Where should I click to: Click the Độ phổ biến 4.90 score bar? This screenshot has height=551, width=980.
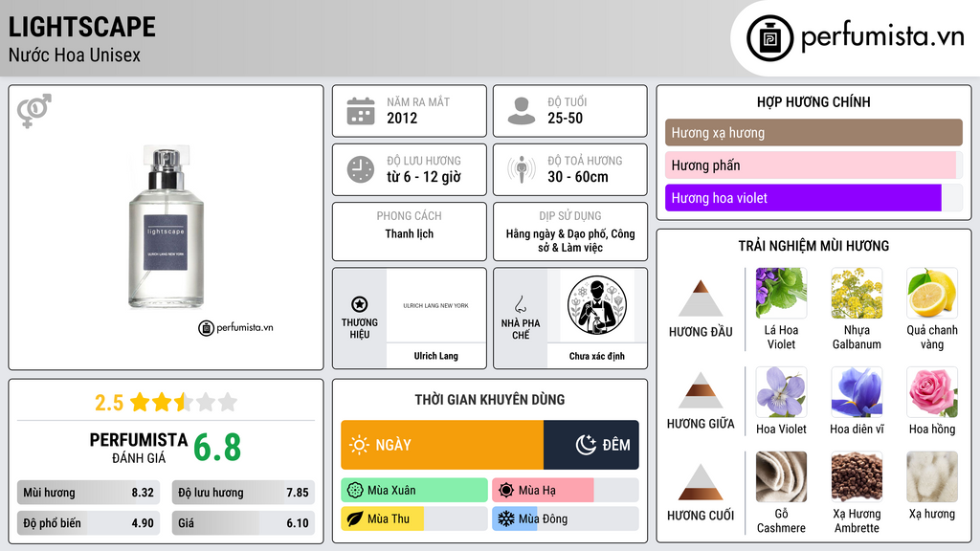tap(88, 523)
